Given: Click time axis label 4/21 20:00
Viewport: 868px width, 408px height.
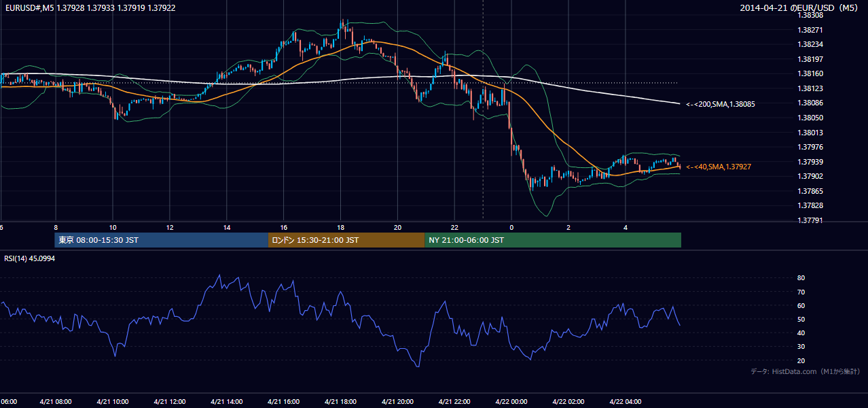Looking at the screenshot, I should pos(398,402).
